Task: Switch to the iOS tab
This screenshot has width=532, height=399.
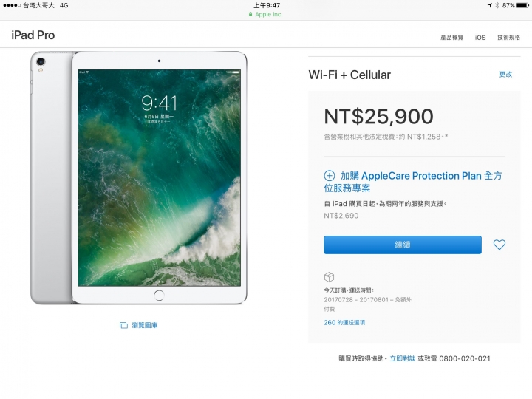Action: (x=480, y=38)
